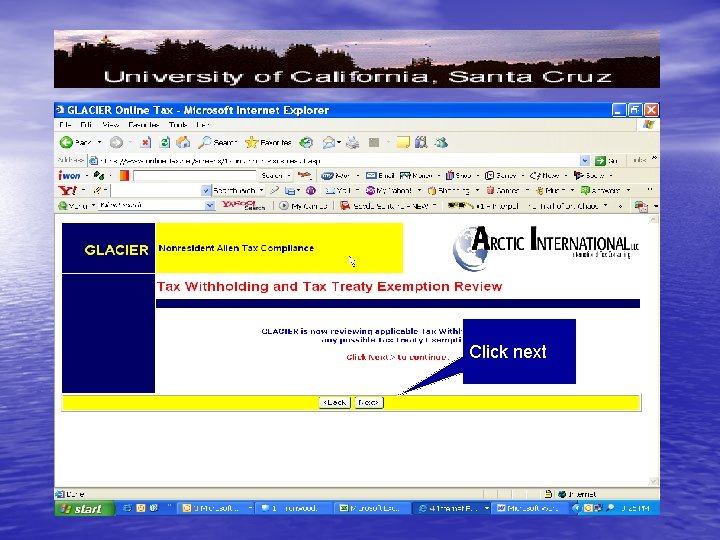Click the Print icon in the toolbar
The width and height of the screenshot is (720, 540).
click(x=353, y=143)
